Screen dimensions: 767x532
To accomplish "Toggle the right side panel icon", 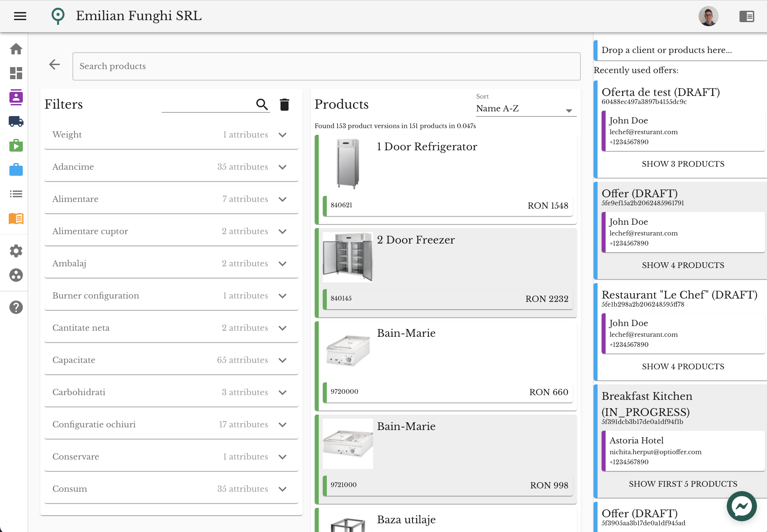I will (747, 16).
